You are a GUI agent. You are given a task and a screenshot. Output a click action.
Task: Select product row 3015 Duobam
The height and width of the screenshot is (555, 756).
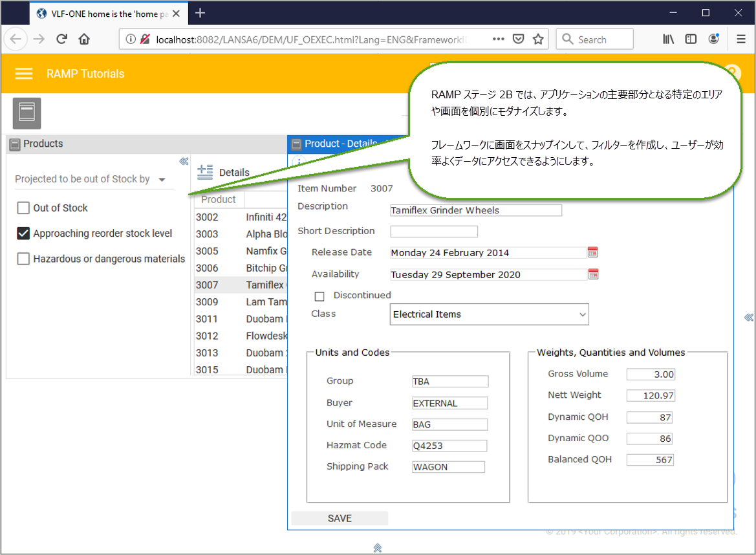point(241,369)
